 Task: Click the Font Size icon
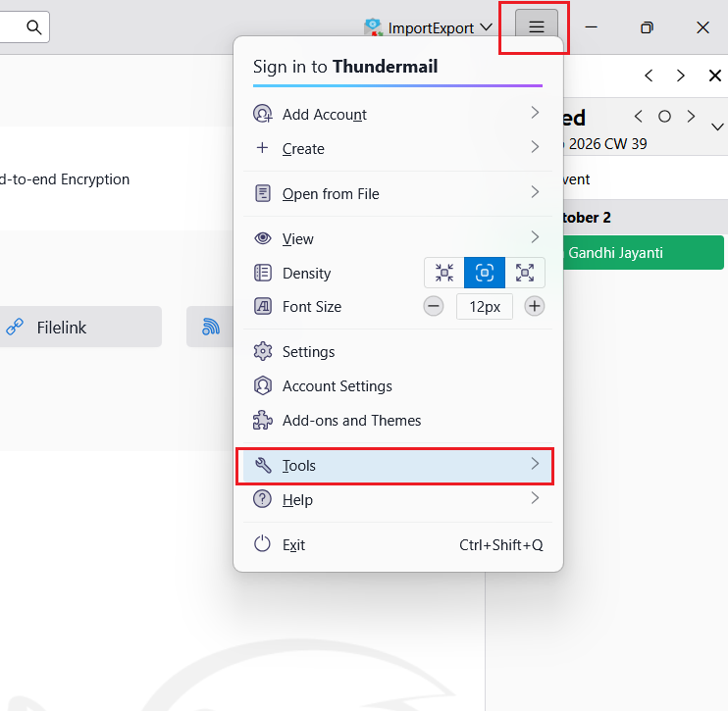[262, 306]
